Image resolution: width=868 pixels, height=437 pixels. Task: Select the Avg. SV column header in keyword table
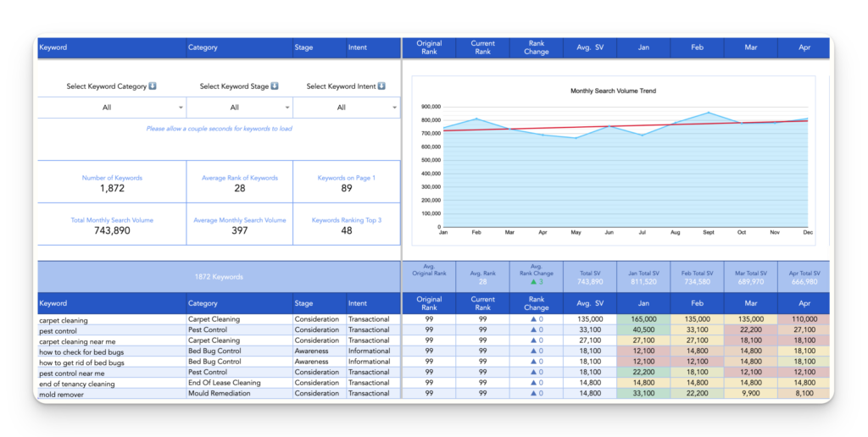point(590,303)
